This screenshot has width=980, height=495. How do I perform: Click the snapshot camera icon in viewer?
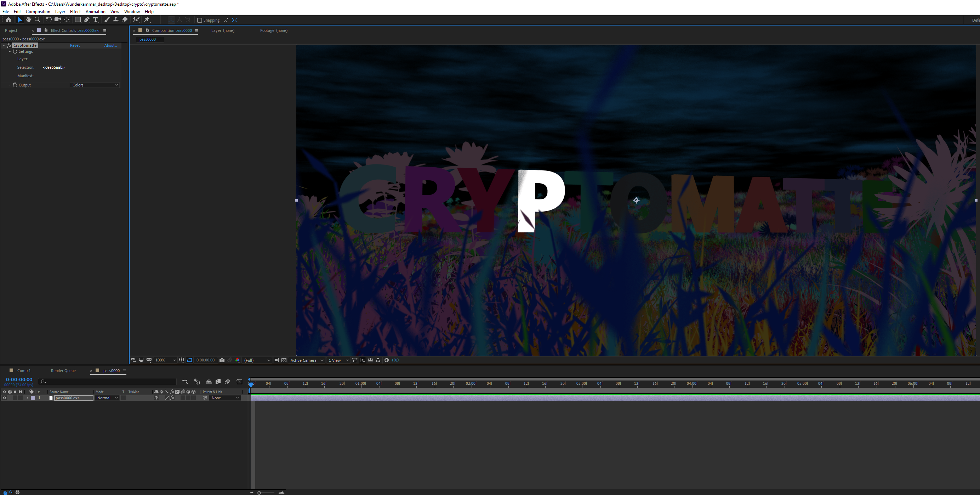pyautogui.click(x=222, y=360)
